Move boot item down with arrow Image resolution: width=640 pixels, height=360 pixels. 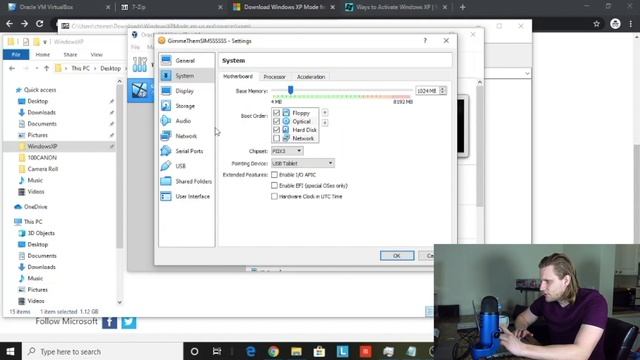point(325,122)
